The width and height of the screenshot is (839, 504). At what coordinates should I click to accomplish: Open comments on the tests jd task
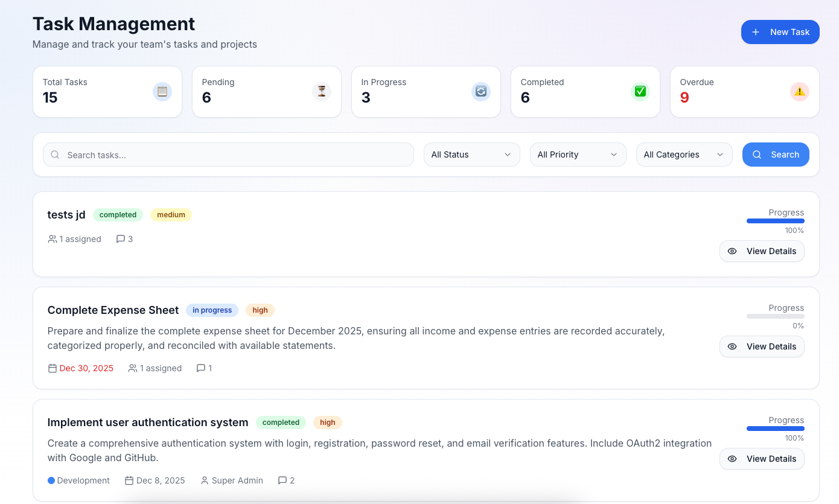tap(124, 238)
